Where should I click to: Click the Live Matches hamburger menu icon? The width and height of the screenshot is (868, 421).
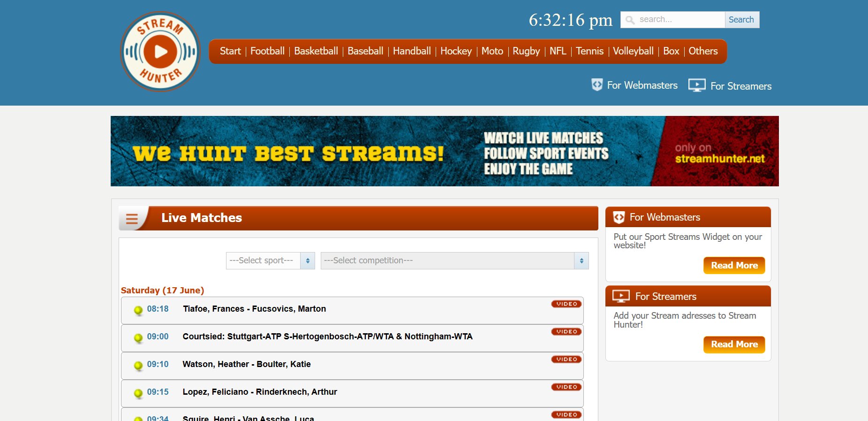132,219
